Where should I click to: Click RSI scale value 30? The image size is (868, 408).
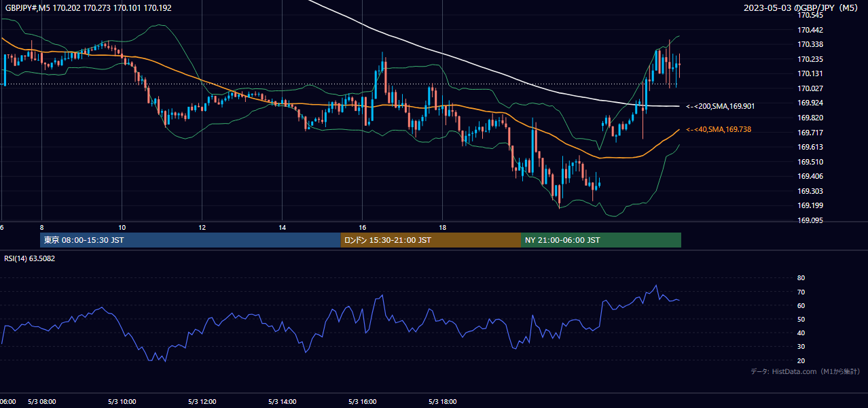tap(801, 347)
